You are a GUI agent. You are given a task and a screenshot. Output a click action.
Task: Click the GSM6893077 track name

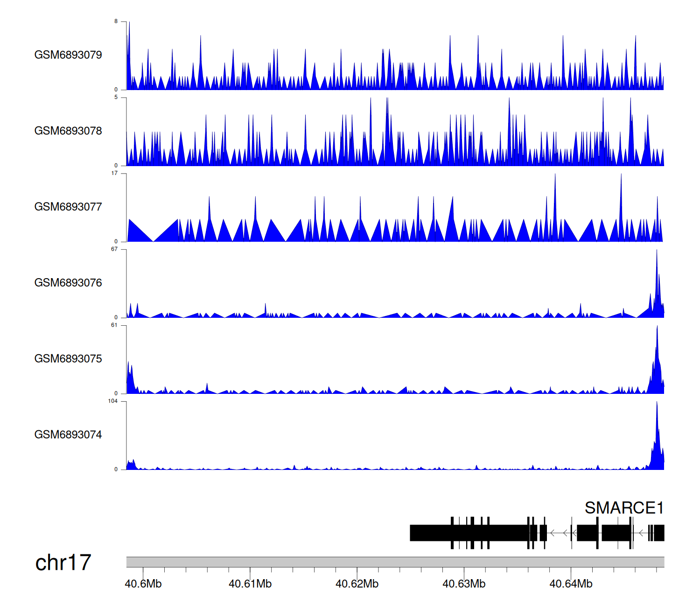(x=68, y=207)
